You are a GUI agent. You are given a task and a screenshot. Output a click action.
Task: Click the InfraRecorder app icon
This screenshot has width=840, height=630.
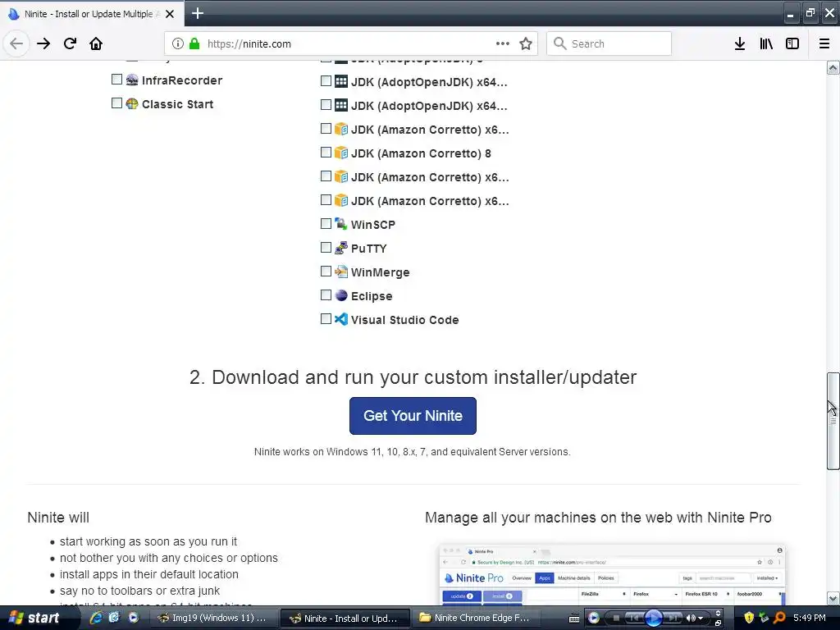point(132,80)
